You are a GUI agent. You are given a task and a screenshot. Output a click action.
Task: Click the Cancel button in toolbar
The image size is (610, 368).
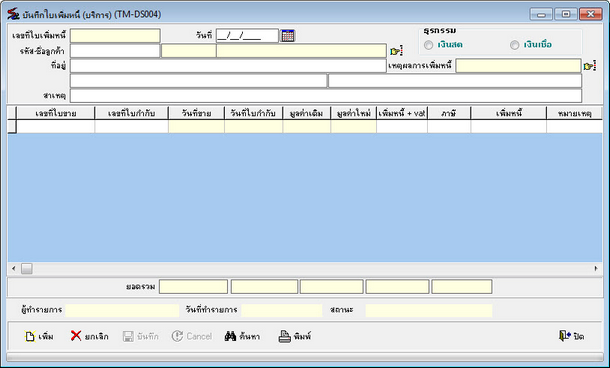pos(192,336)
